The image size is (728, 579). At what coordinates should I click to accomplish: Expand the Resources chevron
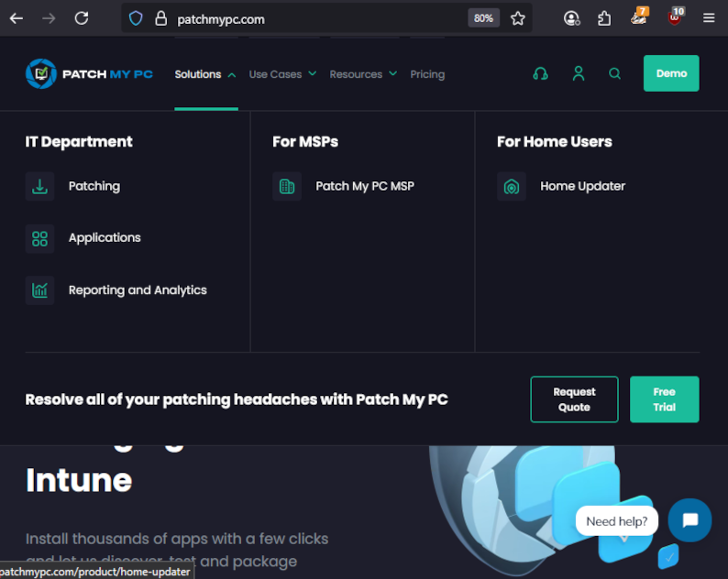click(392, 74)
